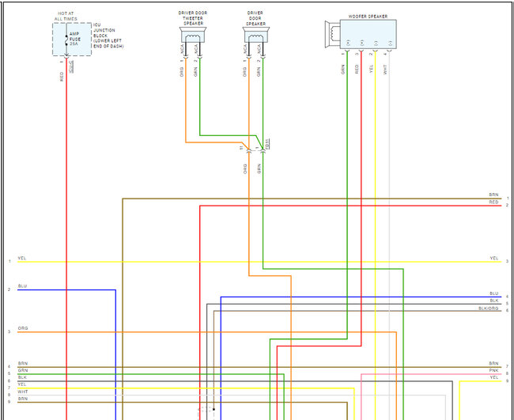Click the YEL label at left row 1

(x=22, y=258)
